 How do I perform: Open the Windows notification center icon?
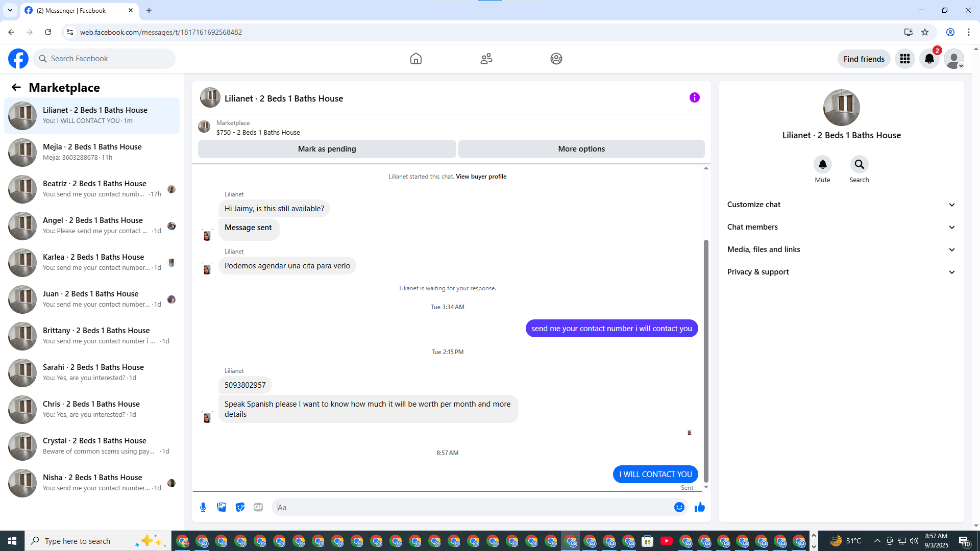[964, 541]
